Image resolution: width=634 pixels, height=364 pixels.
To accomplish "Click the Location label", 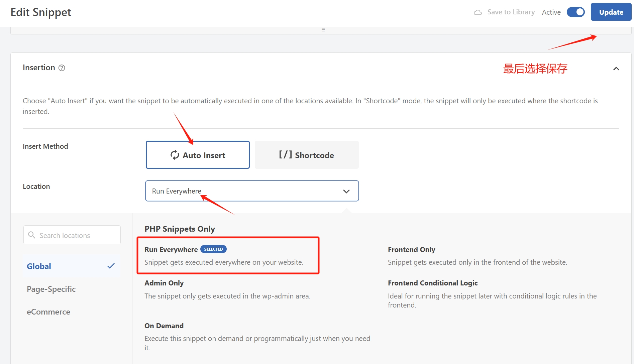I will (36, 187).
